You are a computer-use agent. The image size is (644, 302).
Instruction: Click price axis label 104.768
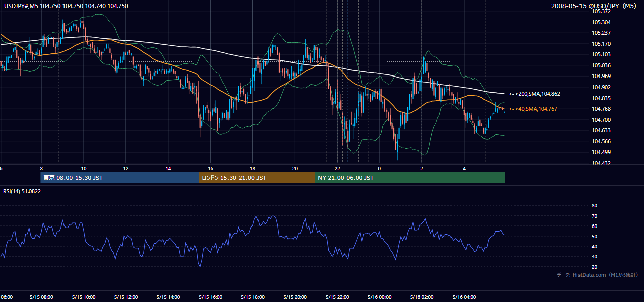(602, 109)
